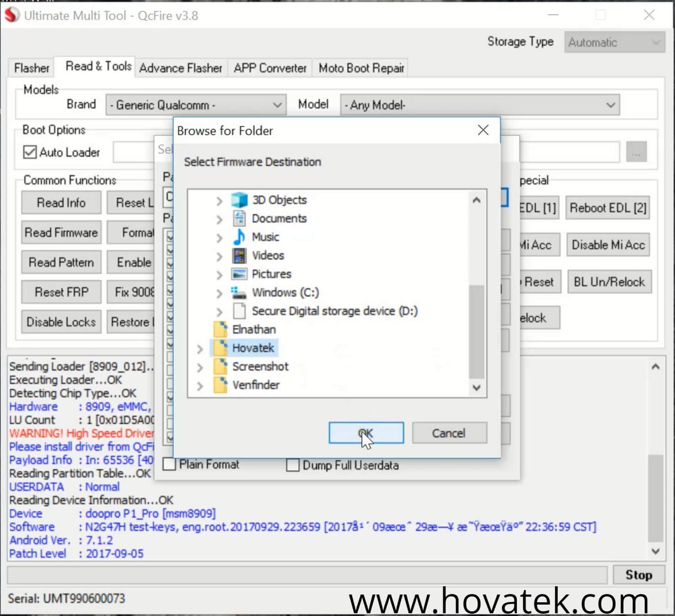The height and width of the screenshot is (616, 675).
Task: Expand the Hovatek folder node
Action: click(x=200, y=349)
